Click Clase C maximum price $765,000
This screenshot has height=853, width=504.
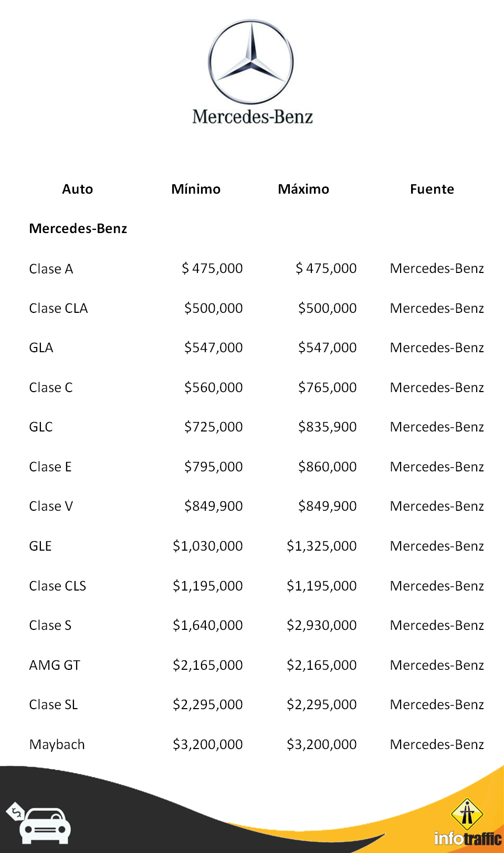[327, 387]
